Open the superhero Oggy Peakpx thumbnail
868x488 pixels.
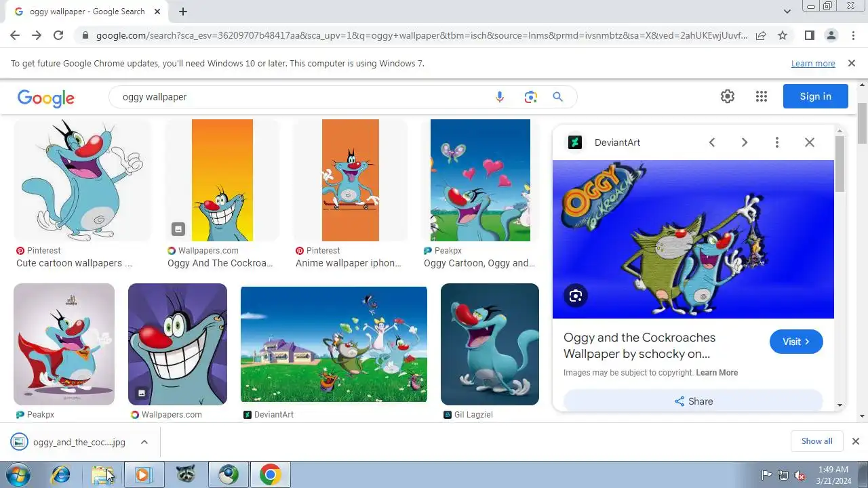click(64, 344)
